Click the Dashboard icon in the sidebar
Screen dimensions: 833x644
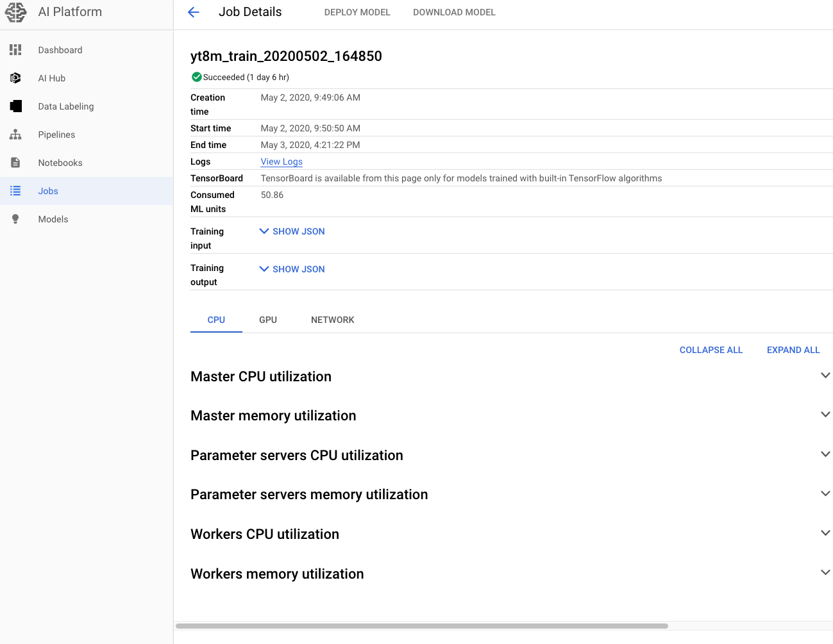click(x=15, y=50)
